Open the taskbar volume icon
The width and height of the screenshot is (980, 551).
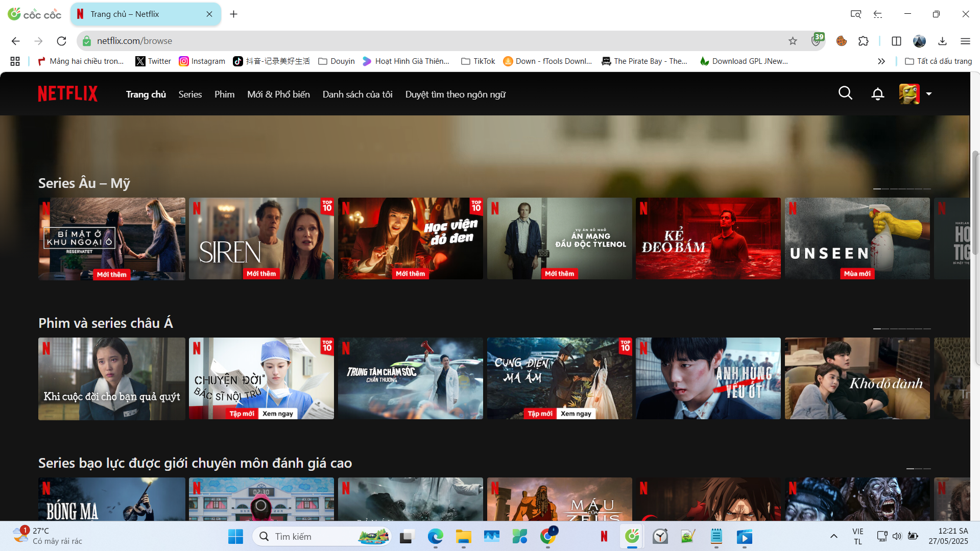coord(897,536)
